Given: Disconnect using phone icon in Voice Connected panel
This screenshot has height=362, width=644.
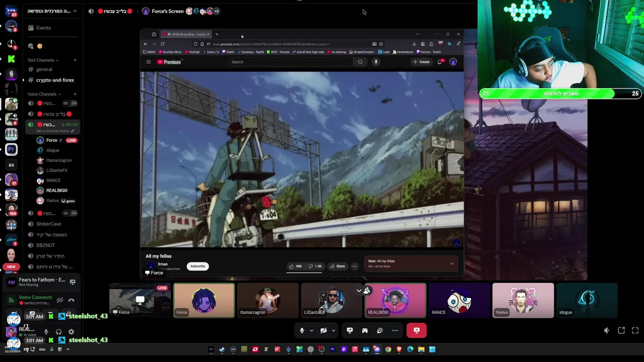Looking at the screenshot, I should pos(71,300).
